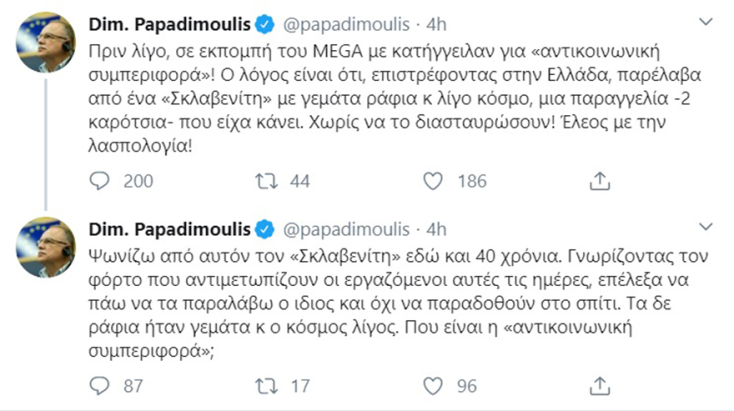View the second tweet's profile picture
This screenshot has height=411, width=734.
(x=45, y=247)
